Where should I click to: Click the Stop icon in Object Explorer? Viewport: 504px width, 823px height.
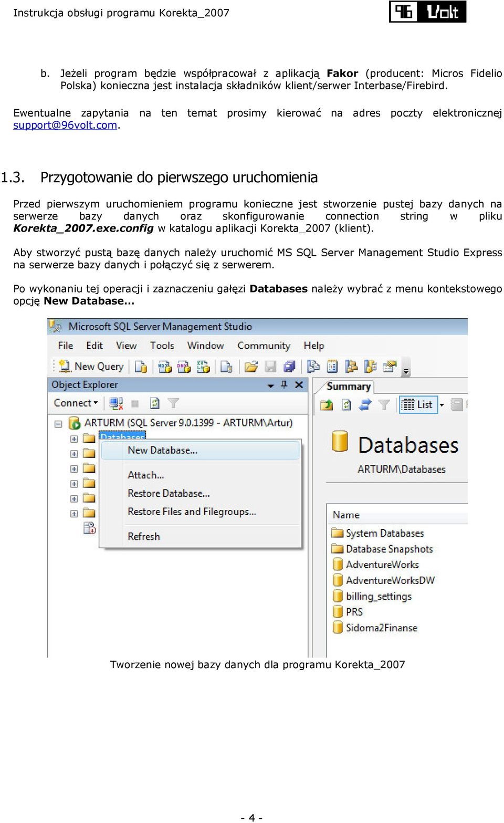tap(135, 403)
